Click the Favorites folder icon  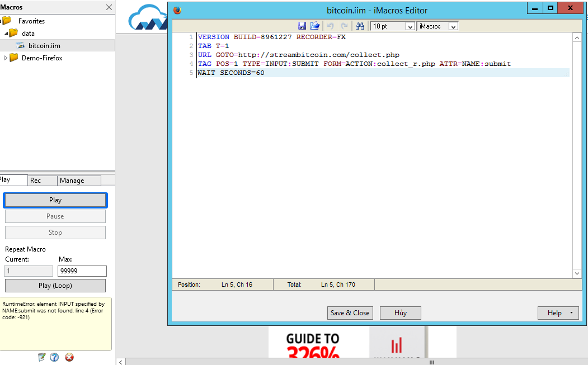[7, 21]
